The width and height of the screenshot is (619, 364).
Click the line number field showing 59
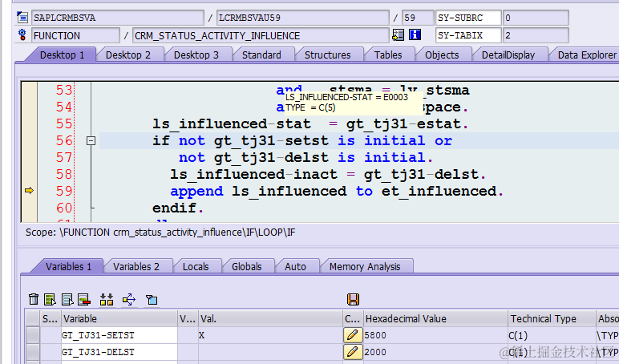click(x=418, y=18)
